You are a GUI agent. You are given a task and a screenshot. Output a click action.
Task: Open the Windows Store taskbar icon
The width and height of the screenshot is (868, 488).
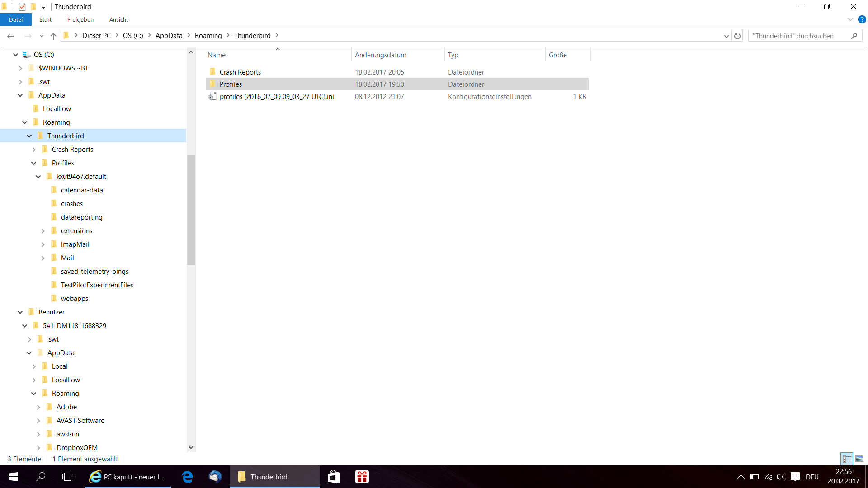click(334, 477)
